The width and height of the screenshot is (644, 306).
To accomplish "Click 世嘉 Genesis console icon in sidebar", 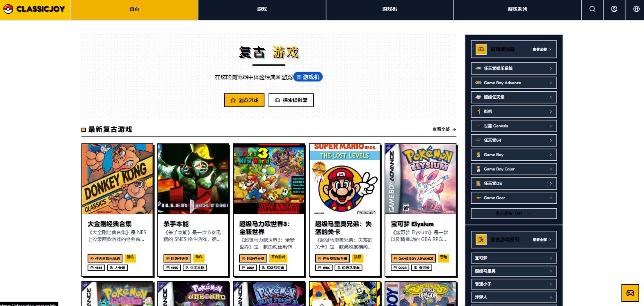I will click(x=478, y=126).
